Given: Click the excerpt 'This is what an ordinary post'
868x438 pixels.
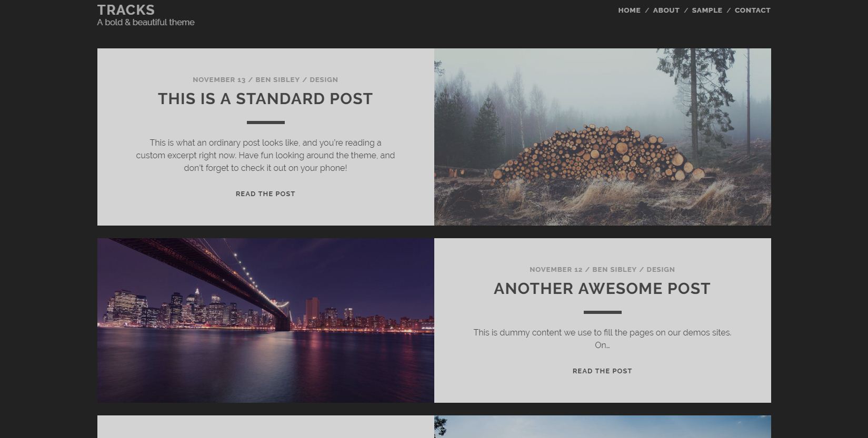Looking at the screenshot, I should pyautogui.click(x=265, y=156).
